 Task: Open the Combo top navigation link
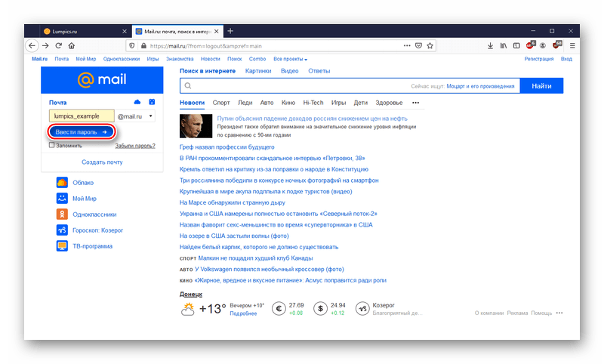257,59
